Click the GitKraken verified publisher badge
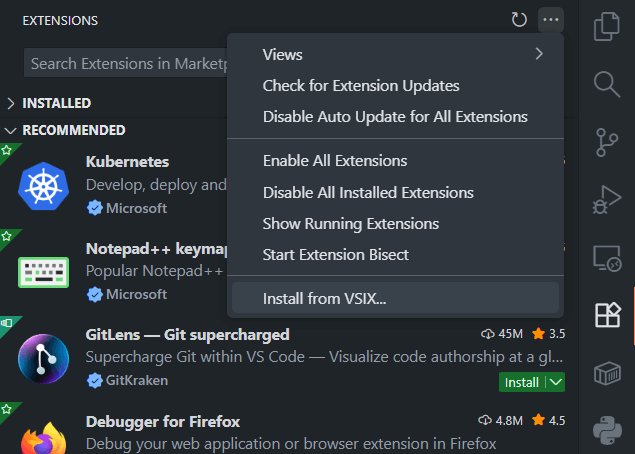This screenshot has width=635, height=454. [x=94, y=381]
